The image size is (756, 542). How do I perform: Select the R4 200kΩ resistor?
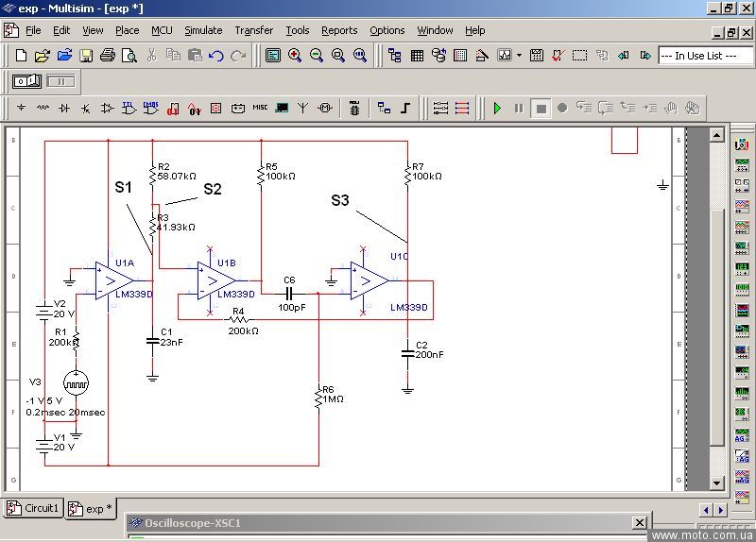click(x=239, y=319)
